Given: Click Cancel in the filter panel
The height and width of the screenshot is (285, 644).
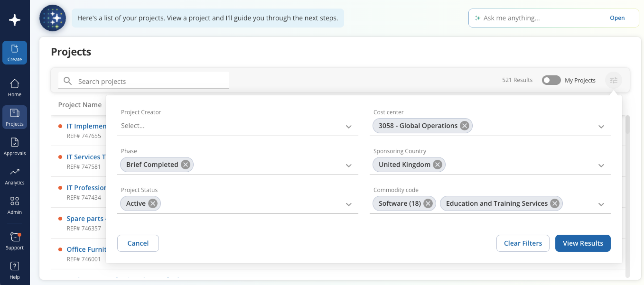Looking at the screenshot, I should pyautogui.click(x=138, y=243).
